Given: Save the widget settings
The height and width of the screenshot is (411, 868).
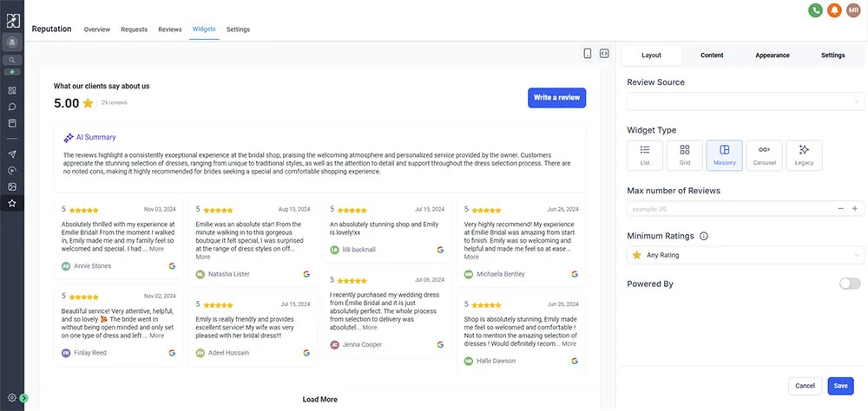Looking at the screenshot, I should point(840,386).
